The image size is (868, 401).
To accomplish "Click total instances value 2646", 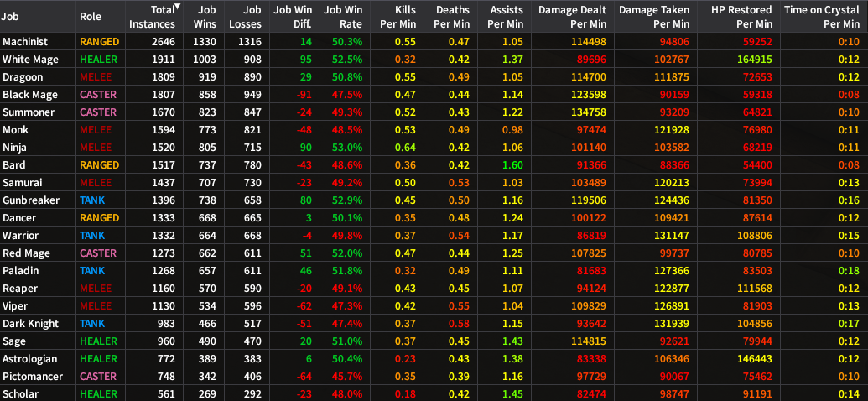I will (162, 42).
